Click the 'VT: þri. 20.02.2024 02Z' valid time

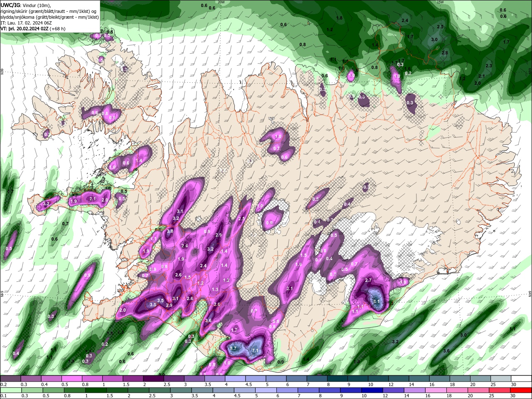pyautogui.click(x=25, y=29)
